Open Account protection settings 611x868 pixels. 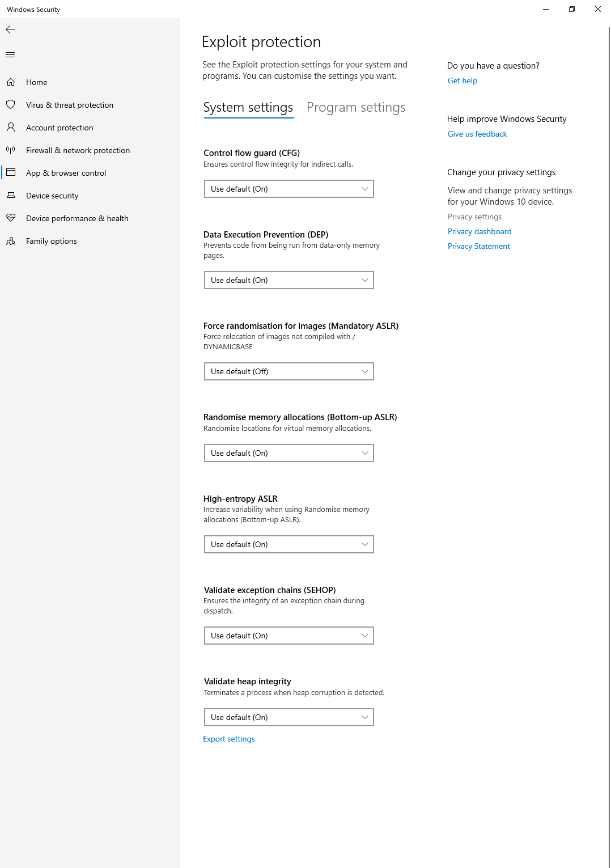[60, 128]
